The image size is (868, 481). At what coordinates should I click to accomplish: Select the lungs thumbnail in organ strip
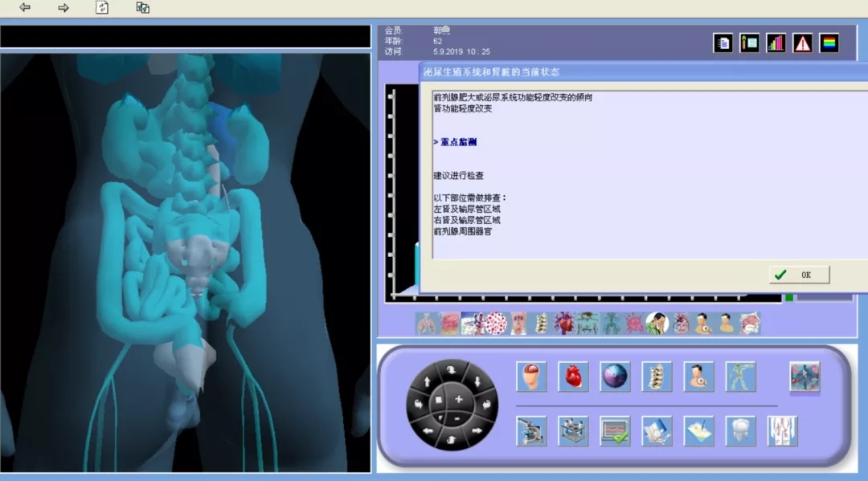tap(427, 324)
